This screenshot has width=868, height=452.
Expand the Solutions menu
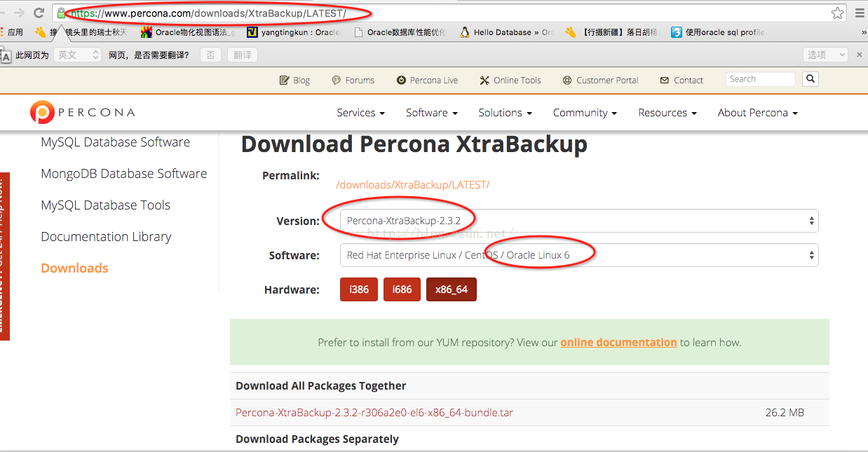[x=505, y=112]
